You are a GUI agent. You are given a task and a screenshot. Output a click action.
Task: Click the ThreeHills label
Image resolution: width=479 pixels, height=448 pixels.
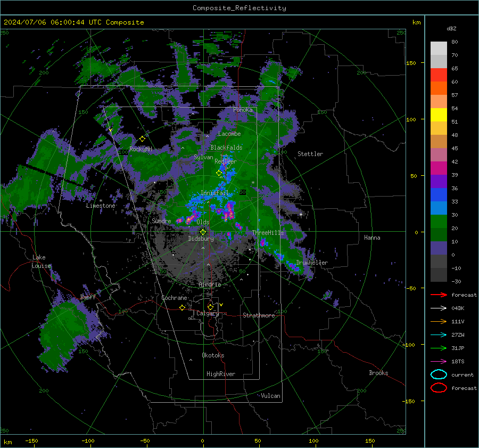(x=268, y=233)
